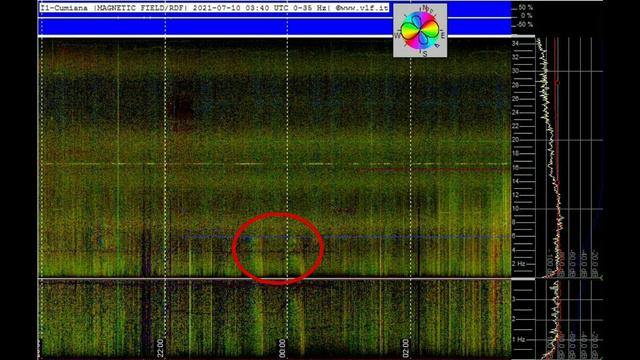Click the '16' frequency axis label

coord(516,167)
